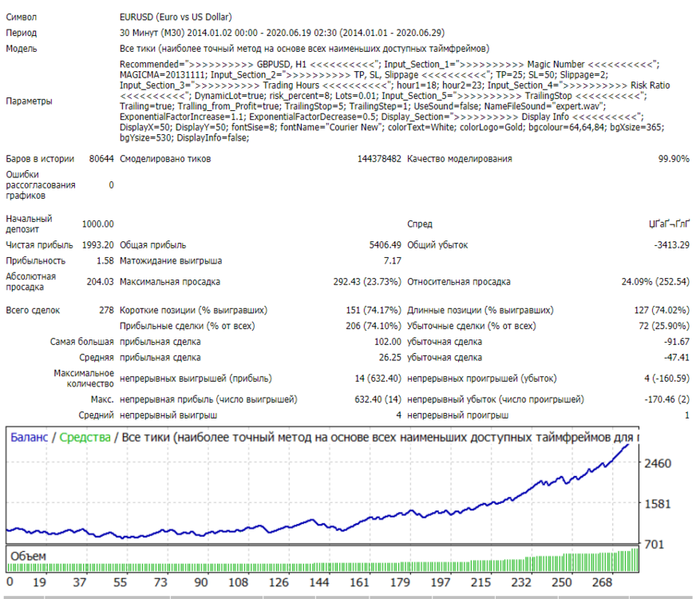Click the expected payoff value 7.17
700x599 pixels.
393,260
